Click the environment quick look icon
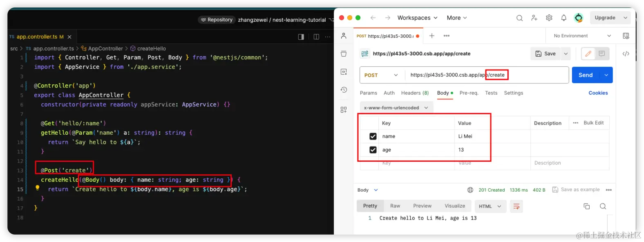 [x=626, y=36]
